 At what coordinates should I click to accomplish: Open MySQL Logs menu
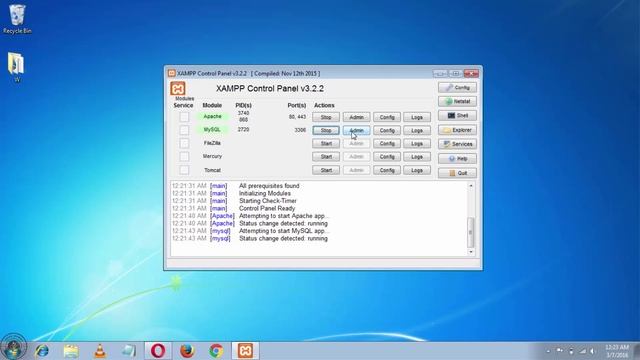pyautogui.click(x=417, y=130)
